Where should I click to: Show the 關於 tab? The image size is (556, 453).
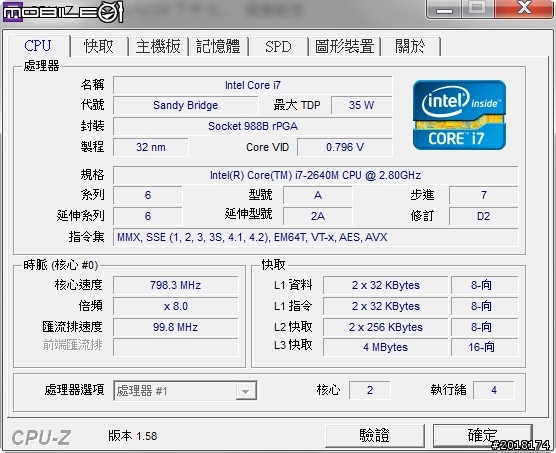(410, 46)
